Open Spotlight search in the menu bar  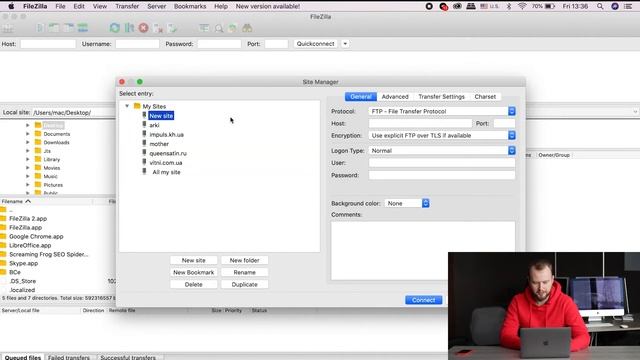600,6
